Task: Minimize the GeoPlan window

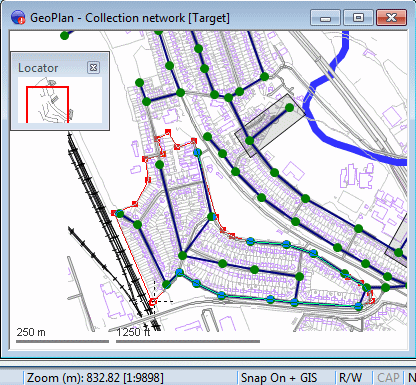Action: 325,17
